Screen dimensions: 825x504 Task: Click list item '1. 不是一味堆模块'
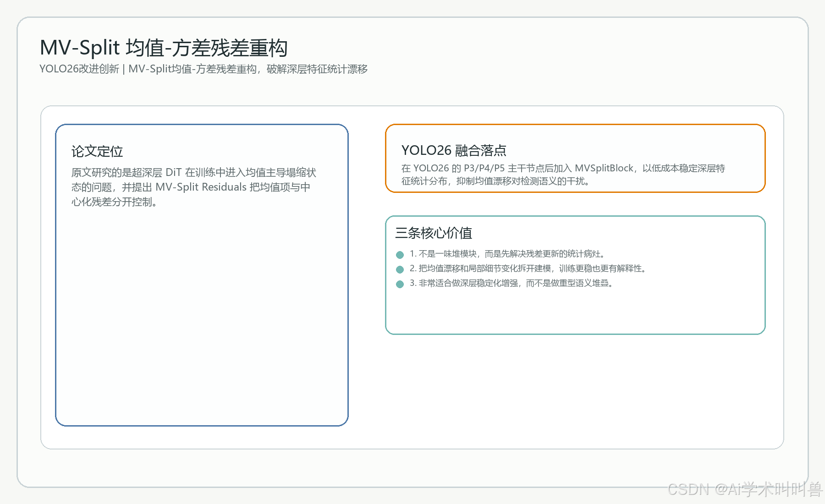[x=508, y=254]
